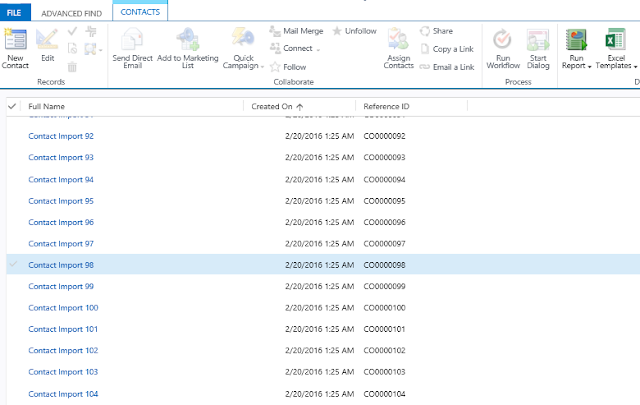The width and height of the screenshot is (640, 405).
Task: Click the created date in Contact Import 103 row
Action: 320,372
